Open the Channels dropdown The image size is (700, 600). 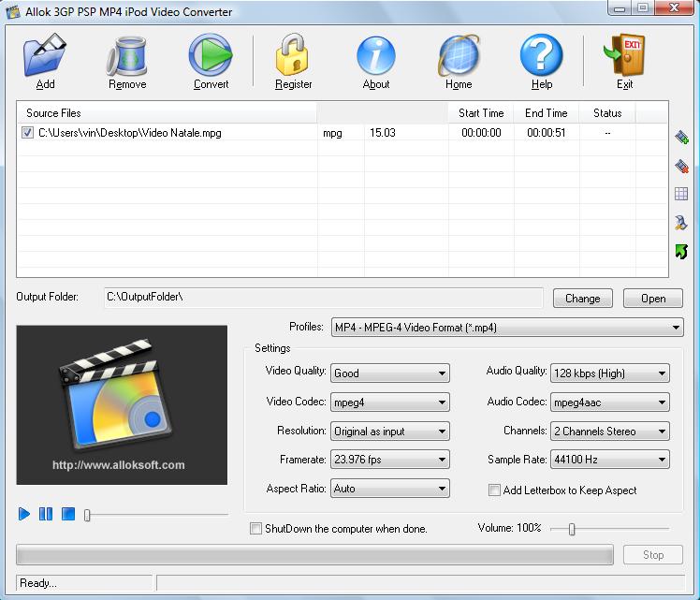[x=610, y=432]
